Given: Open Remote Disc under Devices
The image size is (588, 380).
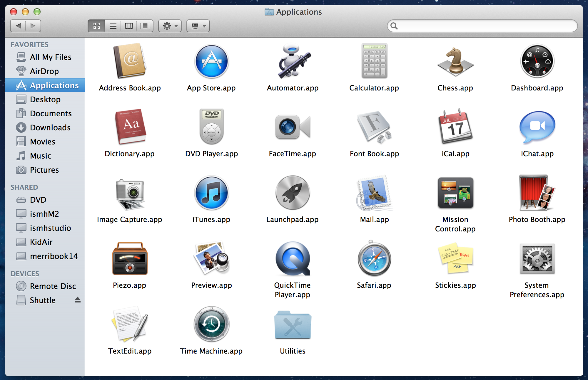Looking at the screenshot, I should (x=45, y=286).
